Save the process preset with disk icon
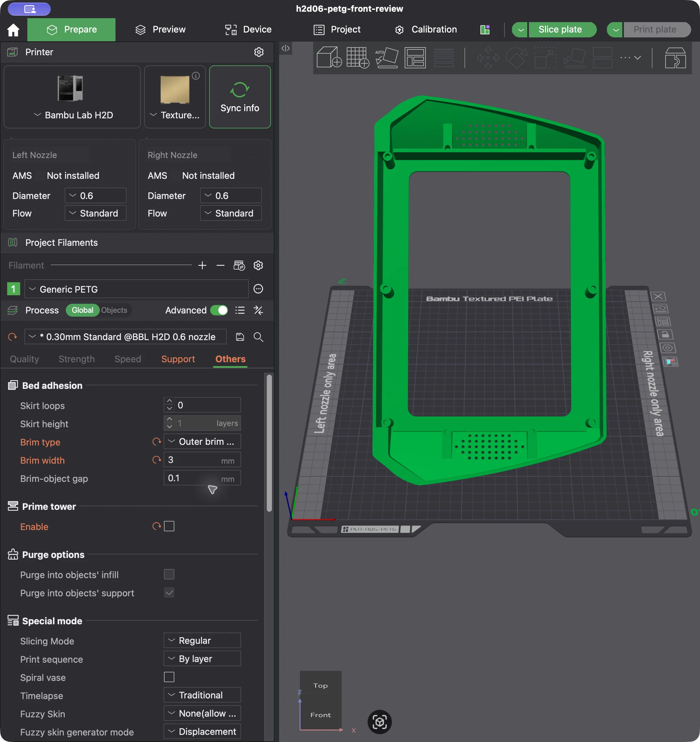The height and width of the screenshot is (742, 700). pyautogui.click(x=240, y=337)
